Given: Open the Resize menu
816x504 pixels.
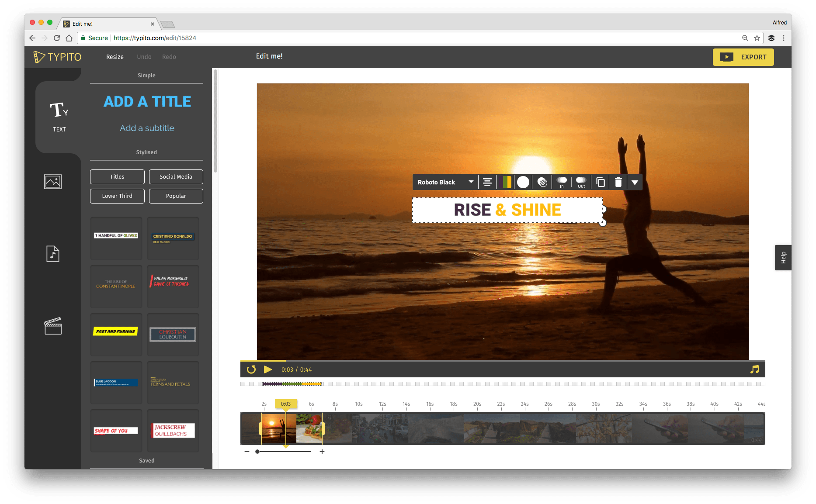Looking at the screenshot, I should 114,57.
